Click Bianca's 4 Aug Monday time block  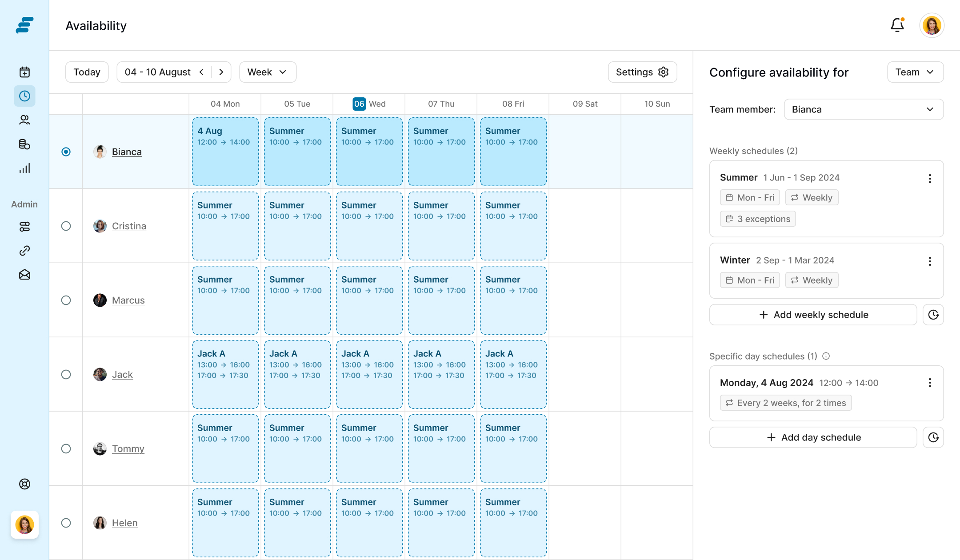point(225,152)
